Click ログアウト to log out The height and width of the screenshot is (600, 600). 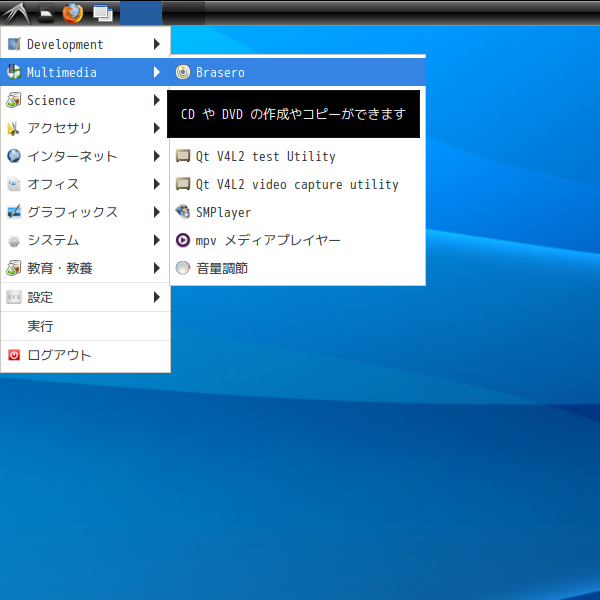(x=59, y=355)
